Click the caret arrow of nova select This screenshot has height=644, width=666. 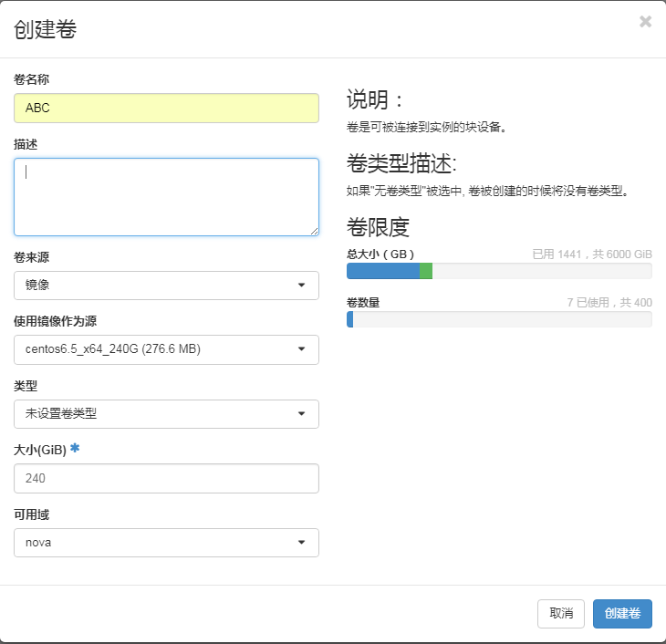(301, 543)
